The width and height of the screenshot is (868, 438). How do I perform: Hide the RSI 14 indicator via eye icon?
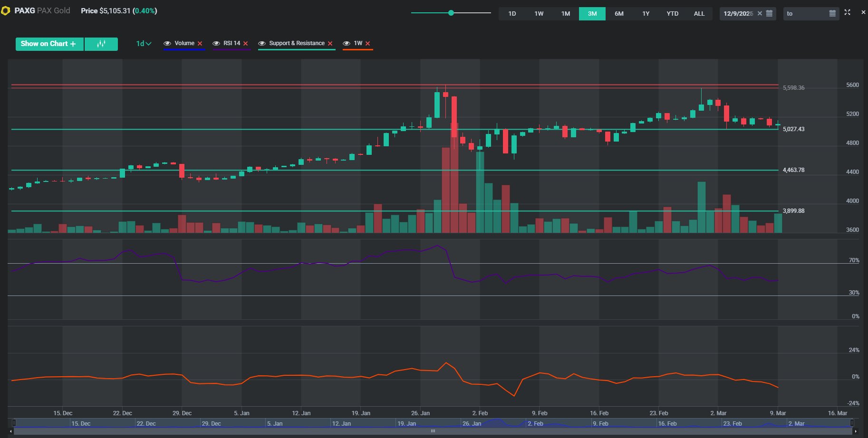coord(216,43)
